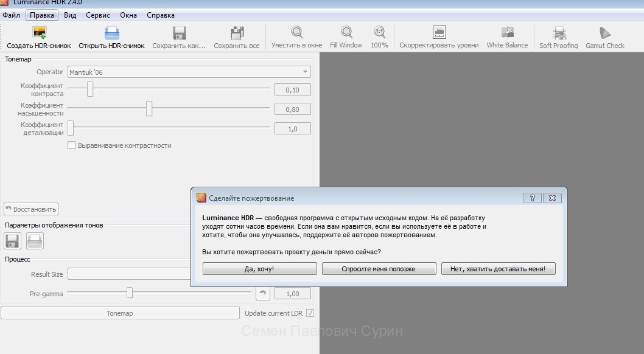Open the Вид menu
Image resolution: width=644 pixels, height=354 pixels.
(70, 15)
